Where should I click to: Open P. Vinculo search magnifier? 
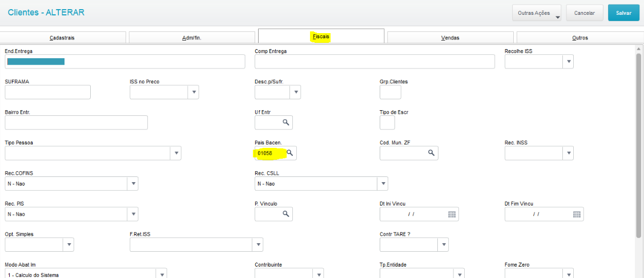pyautogui.click(x=286, y=214)
